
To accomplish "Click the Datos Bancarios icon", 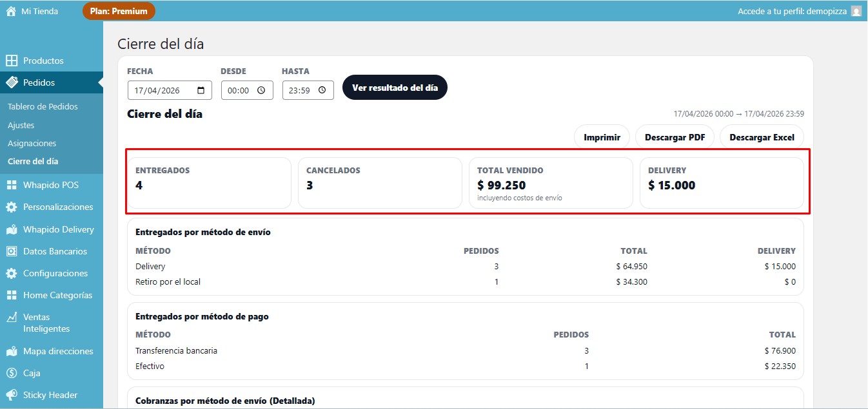I will coord(12,251).
